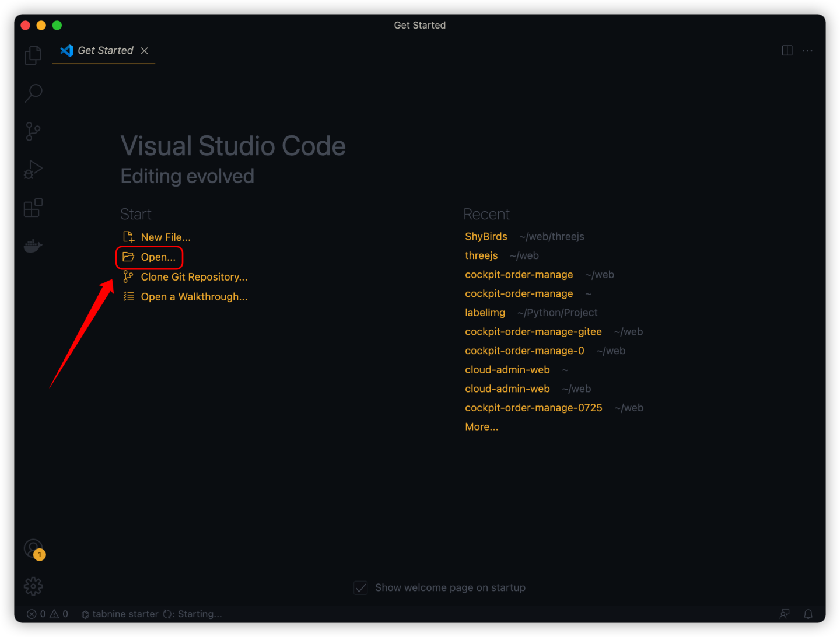This screenshot has width=840, height=637.
Task: Click Open a Walkthrough... link
Action: (x=194, y=297)
